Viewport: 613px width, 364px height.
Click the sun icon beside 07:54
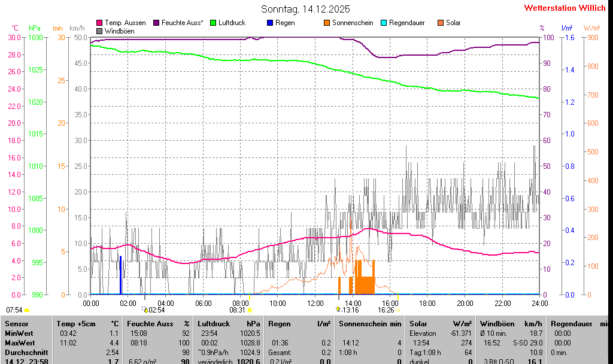[27, 310]
